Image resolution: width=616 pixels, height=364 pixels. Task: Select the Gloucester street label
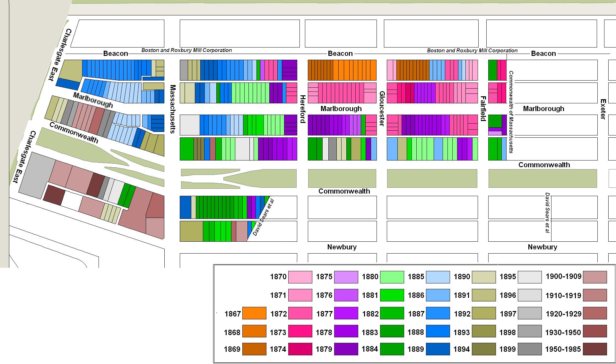(x=382, y=109)
